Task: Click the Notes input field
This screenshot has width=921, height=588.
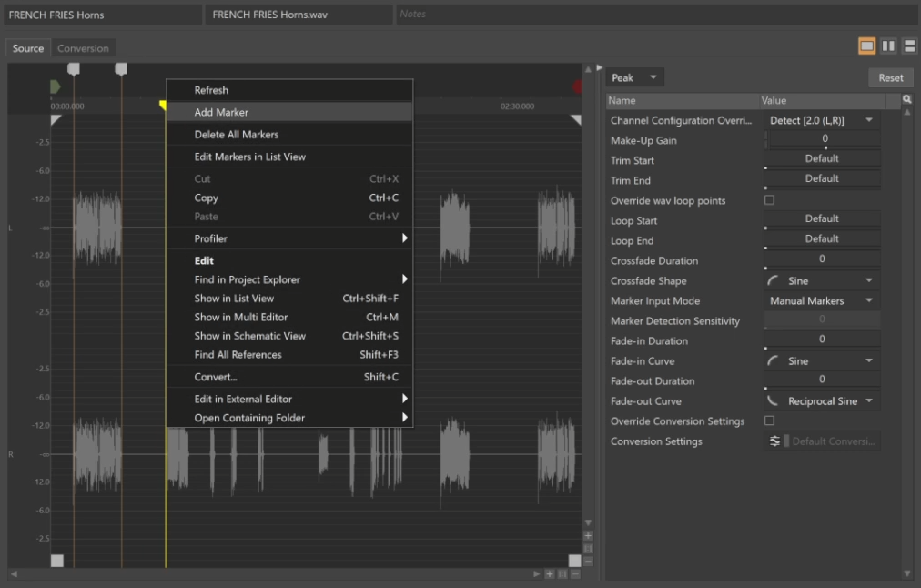Action: (x=657, y=14)
